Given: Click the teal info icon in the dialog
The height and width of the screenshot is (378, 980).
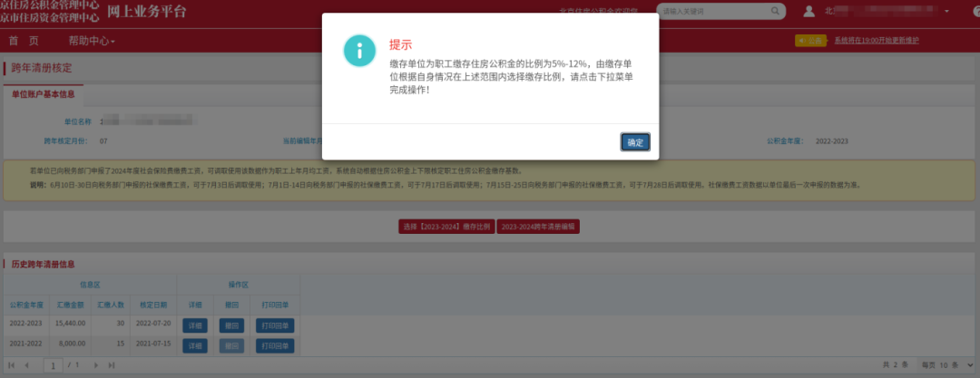Looking at the screenshot, I should coord(359,52).
